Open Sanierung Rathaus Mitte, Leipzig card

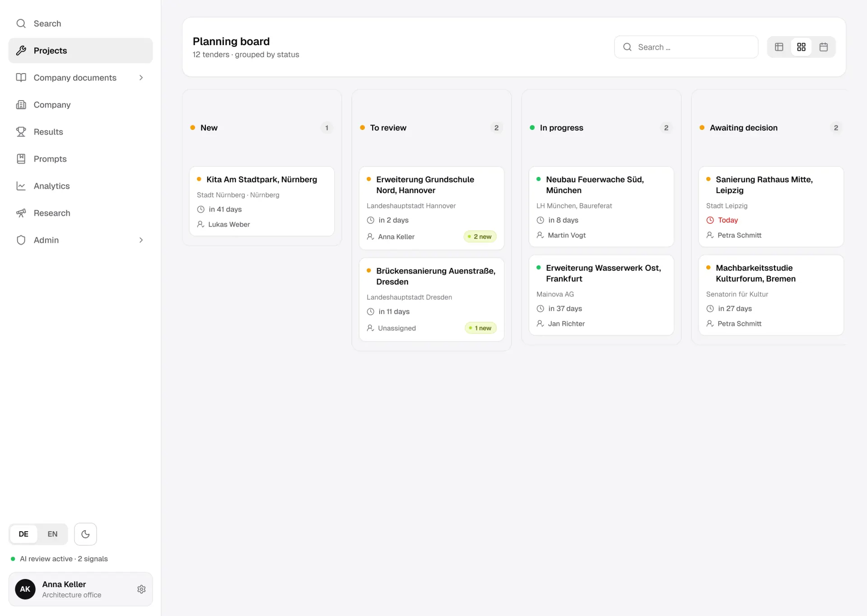(x=771, y=207)
